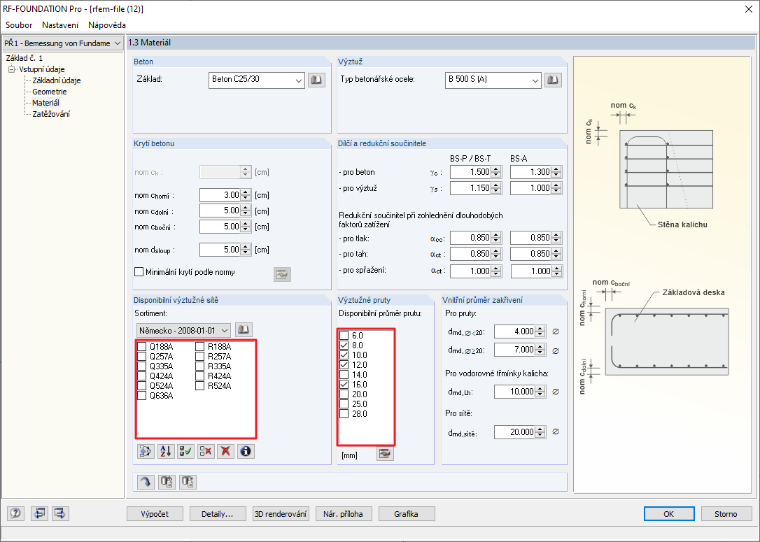The height and width of the screenshot is (542, 760).
Task: Enable 6.0 mm bar diameter
Action: pyautogui.click(x=344, y=335)
